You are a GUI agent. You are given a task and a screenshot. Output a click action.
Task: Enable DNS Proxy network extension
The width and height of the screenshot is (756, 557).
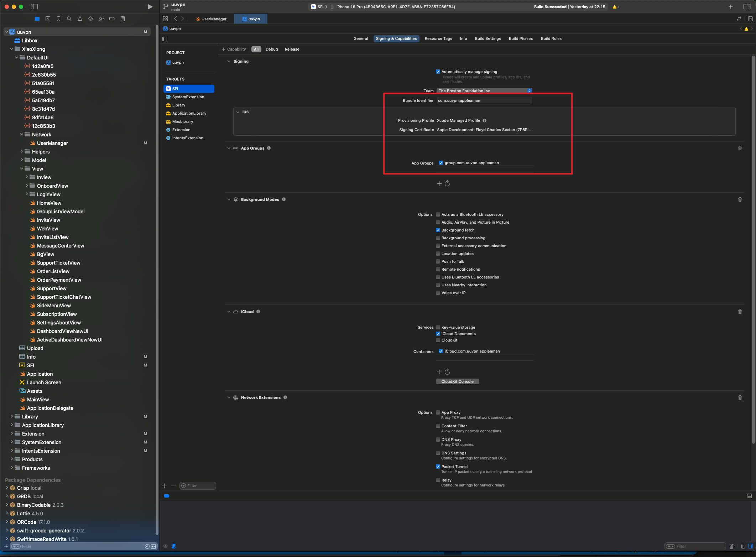pos(438,439)
